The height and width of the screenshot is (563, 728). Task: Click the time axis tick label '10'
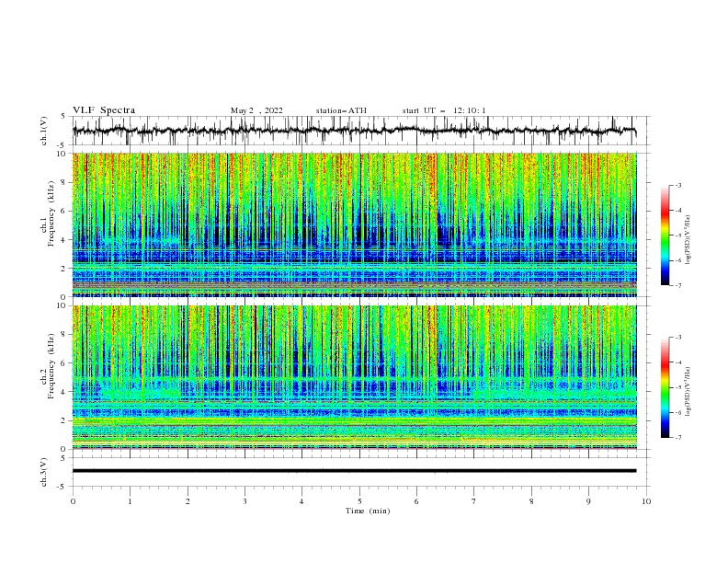646,501
